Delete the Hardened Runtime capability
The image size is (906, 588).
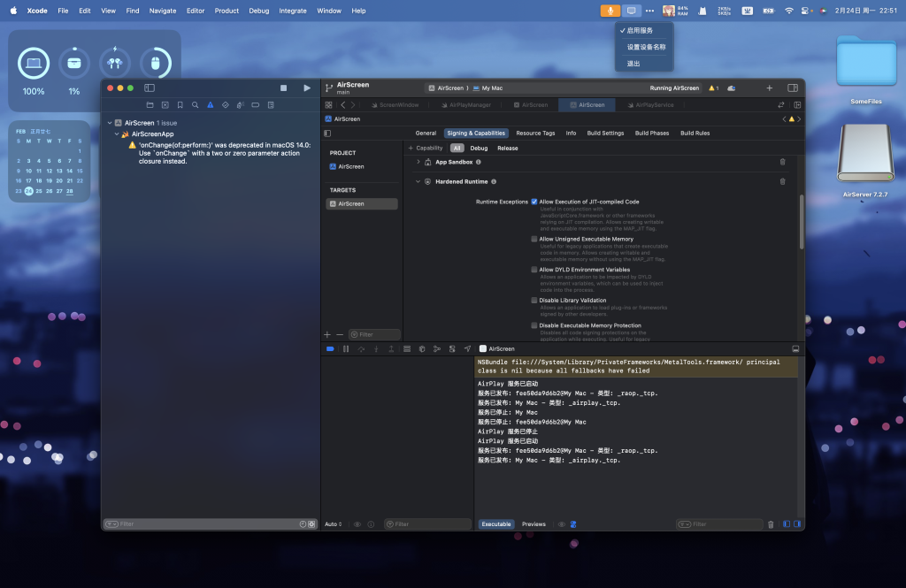(782, 181)
